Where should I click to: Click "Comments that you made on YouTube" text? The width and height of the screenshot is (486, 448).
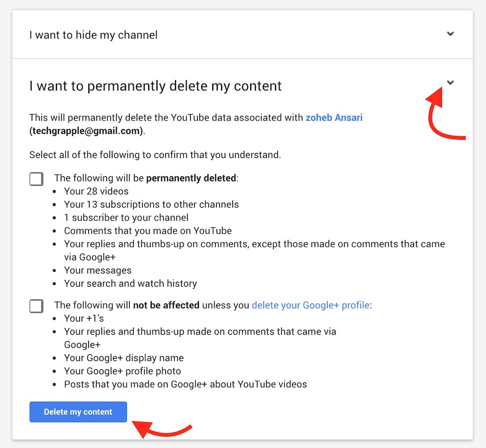[148, 231]
